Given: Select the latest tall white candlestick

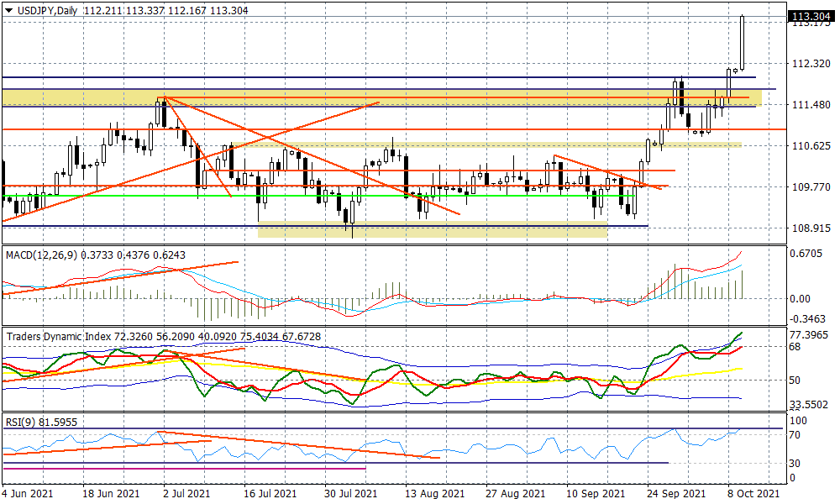Looking at the screenshot, I should pos(743,43).
